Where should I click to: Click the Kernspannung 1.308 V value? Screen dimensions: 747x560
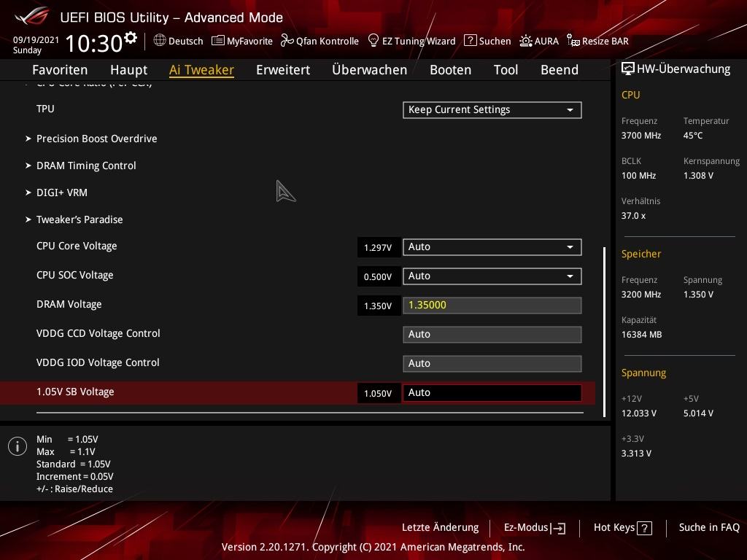(698, 176)
